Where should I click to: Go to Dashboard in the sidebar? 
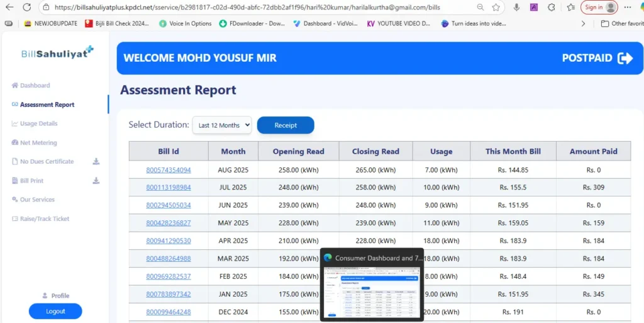pos(35,86)
